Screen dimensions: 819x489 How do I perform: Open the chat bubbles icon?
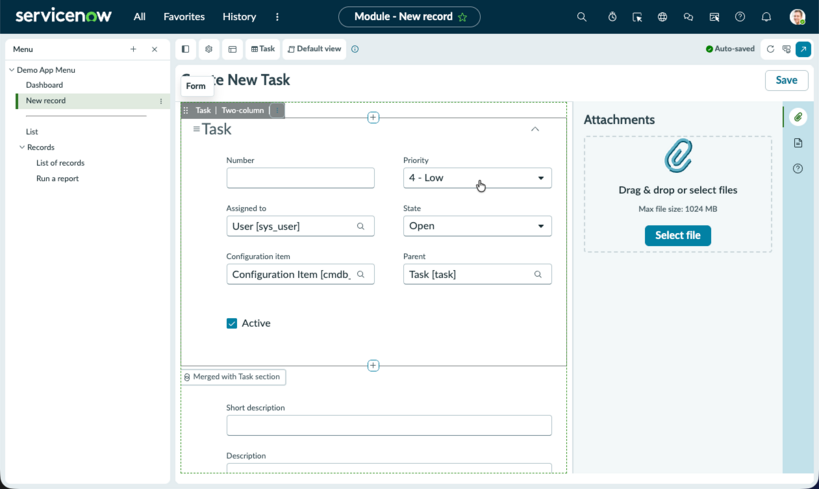pos(688,17)
